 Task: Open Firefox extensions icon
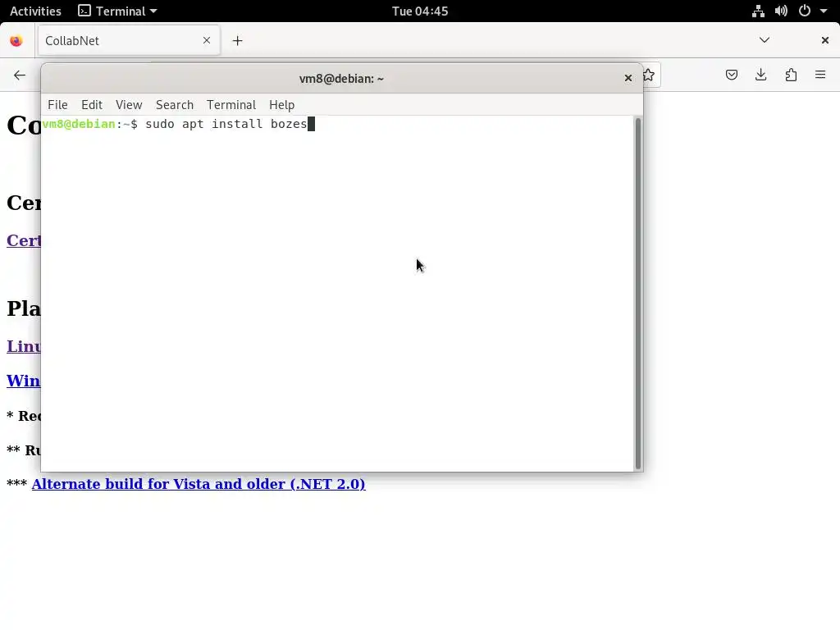pyautogui.click(x=791, y=75)
